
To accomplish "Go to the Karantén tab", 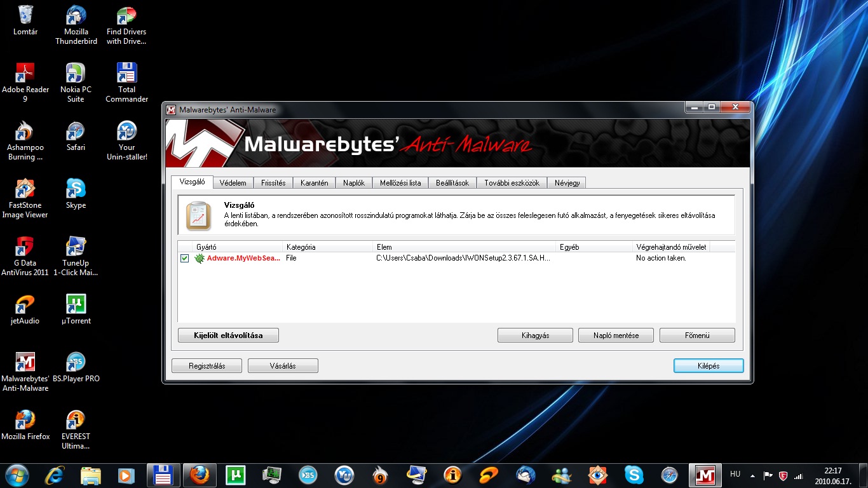I will click(315, 183).
